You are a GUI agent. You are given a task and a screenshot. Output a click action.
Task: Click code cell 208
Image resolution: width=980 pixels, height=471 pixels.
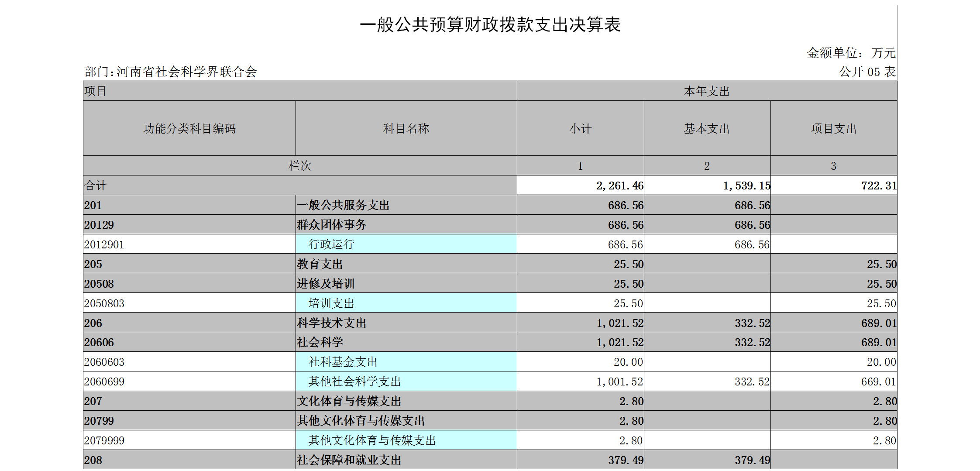click(x=189, y=460)
